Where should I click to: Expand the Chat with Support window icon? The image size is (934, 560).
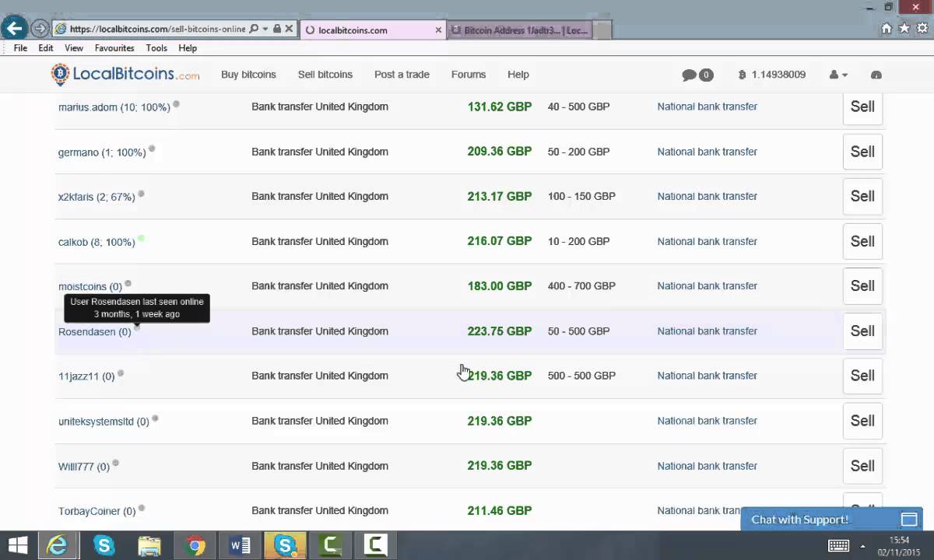[909, 519]
